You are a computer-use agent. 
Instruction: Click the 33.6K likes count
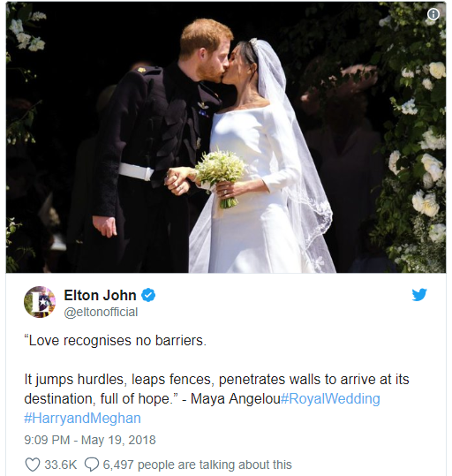[61, 465]
